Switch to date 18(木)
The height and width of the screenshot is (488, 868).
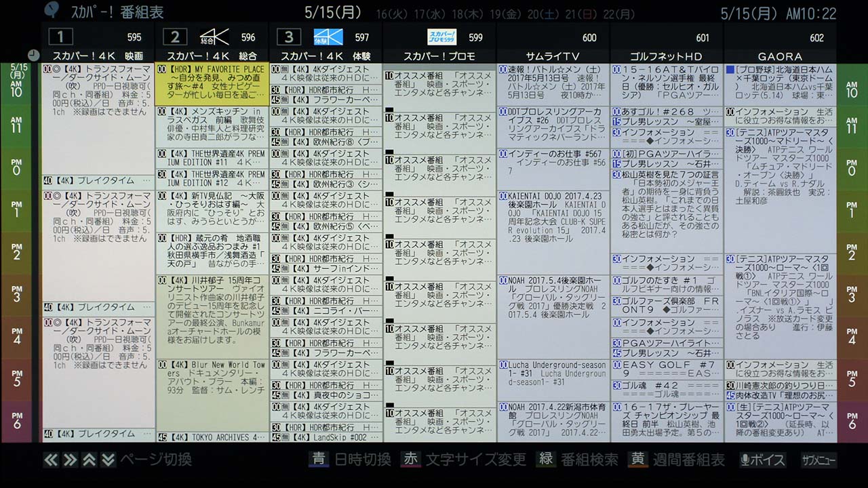pos(467,14)
